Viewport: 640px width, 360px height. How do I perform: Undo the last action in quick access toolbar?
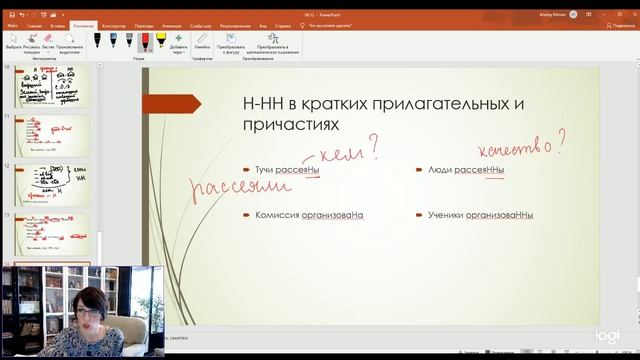pos(22,15)
